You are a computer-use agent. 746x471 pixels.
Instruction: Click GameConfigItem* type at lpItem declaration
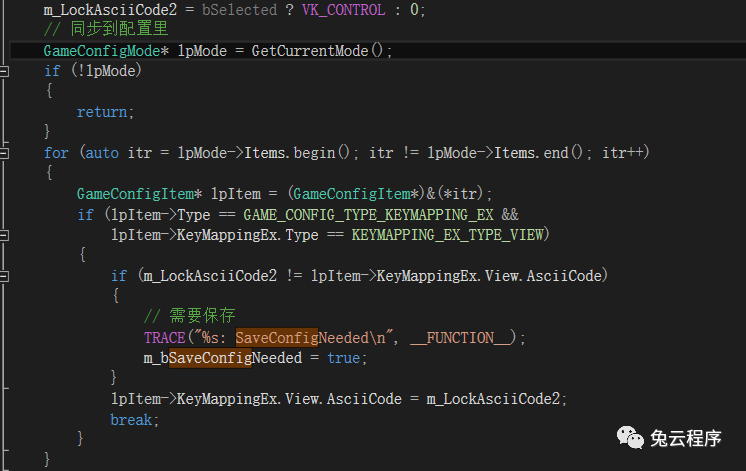tap(139, 194)
